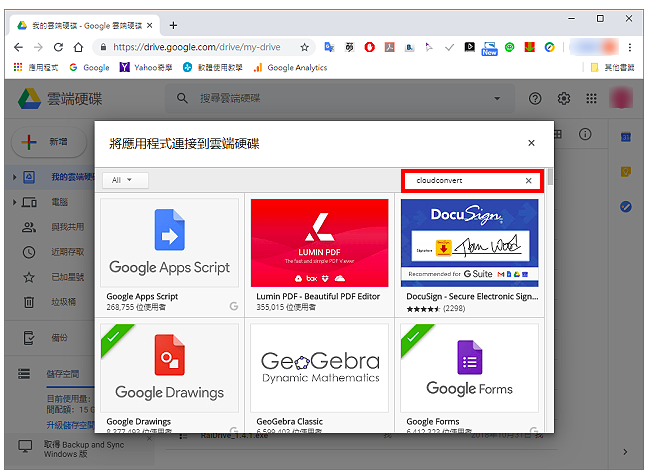Click the dialog's vertical scrollbar
Image resolution: width=658 pixels, height=476 pixels.
(x=550, y=176)
